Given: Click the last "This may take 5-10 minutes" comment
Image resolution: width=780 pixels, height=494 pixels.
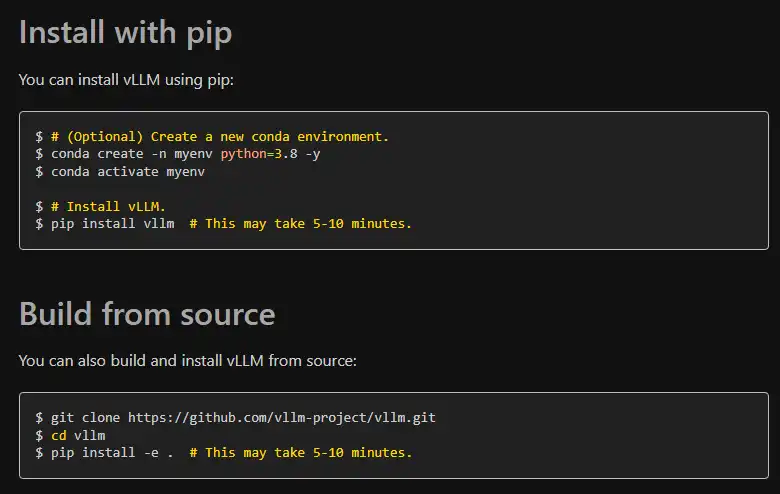Looking at the screenshot, I should 301,453.
